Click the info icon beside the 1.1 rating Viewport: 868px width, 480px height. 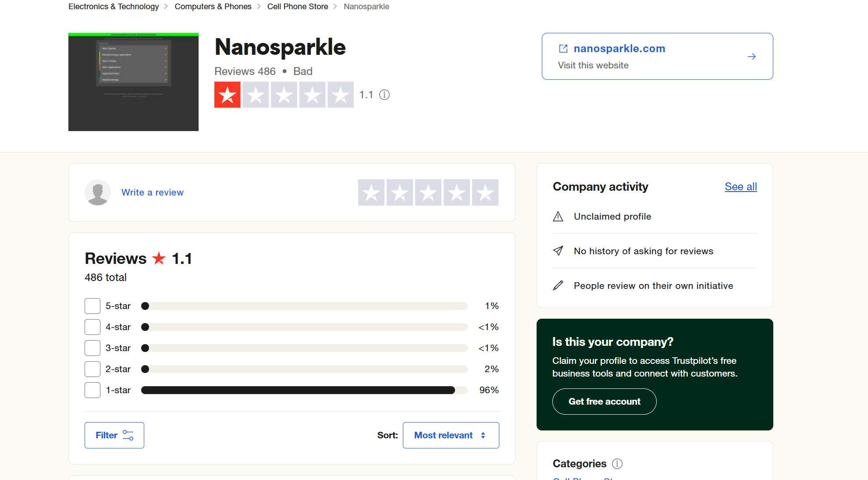point(385,95)
